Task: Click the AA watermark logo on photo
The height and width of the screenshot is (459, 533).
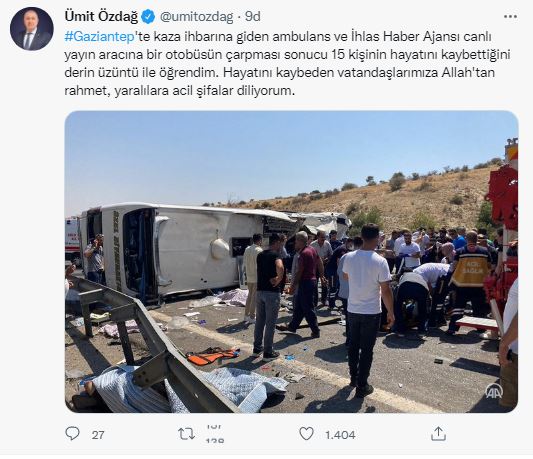Action: pos(494,391)
